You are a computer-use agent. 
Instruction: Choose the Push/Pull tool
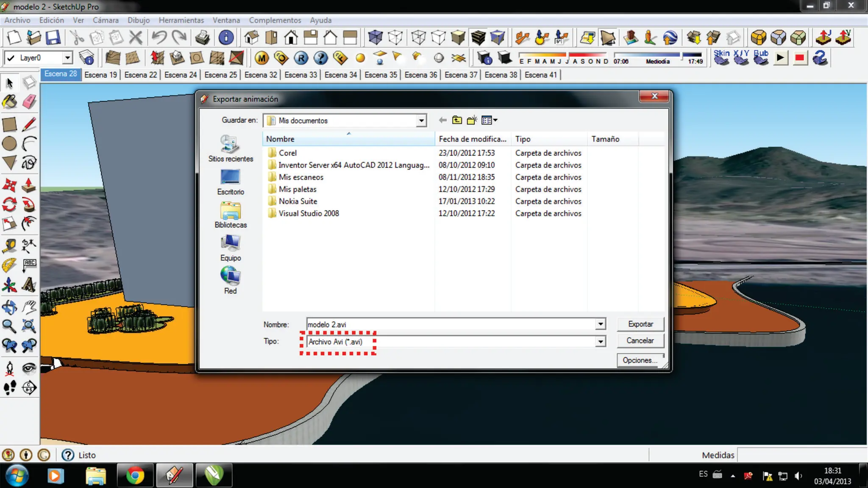(29, 185)
